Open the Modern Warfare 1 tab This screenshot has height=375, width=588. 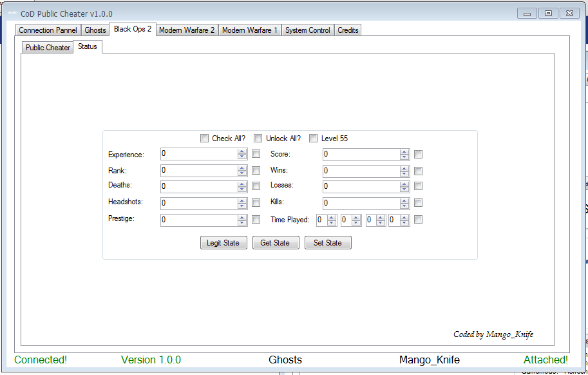(250, 30)
